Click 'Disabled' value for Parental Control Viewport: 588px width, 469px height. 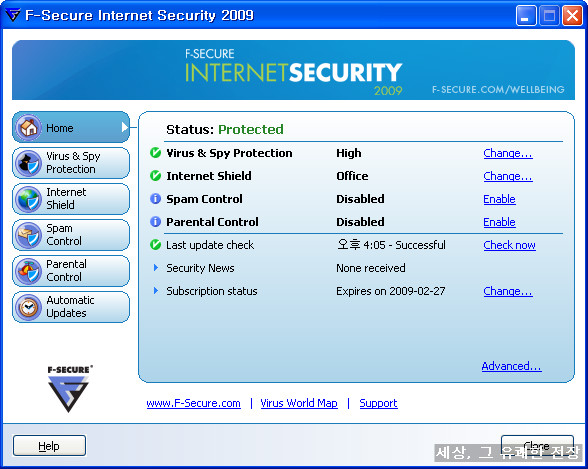360,222
